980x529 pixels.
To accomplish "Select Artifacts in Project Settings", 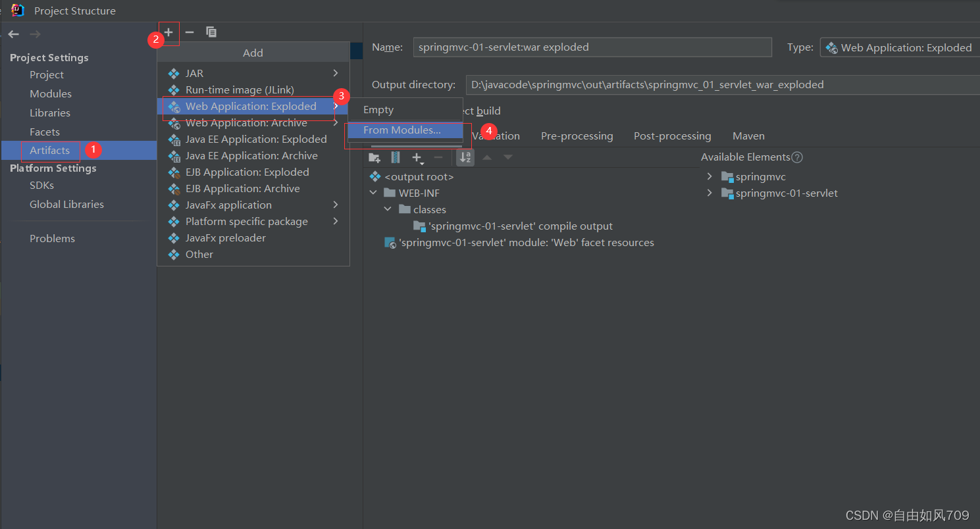I will point(78,151).
